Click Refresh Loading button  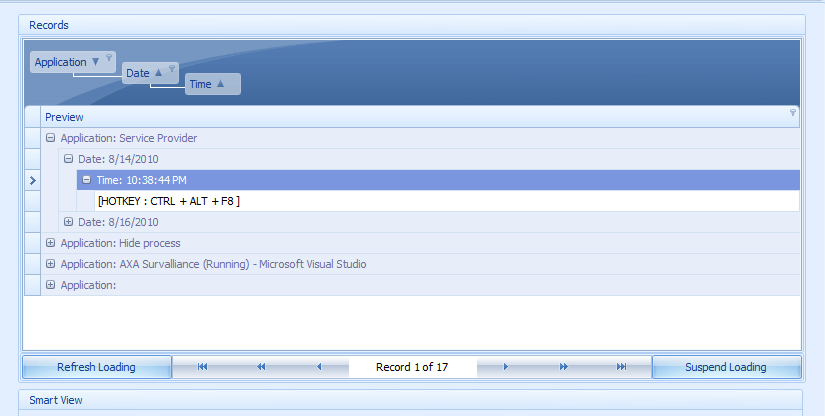pyautogui.click(x=96, y=367)
